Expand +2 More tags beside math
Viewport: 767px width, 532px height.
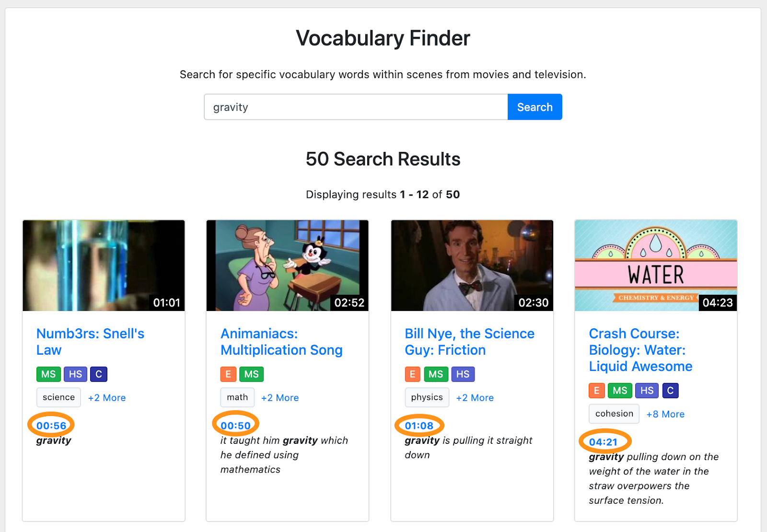click(x=280, y=398)
